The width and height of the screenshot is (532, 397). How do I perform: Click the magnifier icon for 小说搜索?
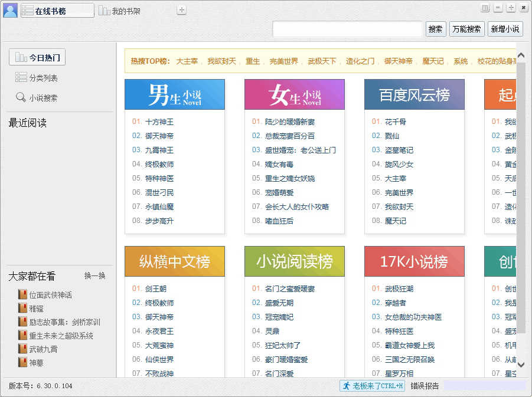click(x=21, y=98)
